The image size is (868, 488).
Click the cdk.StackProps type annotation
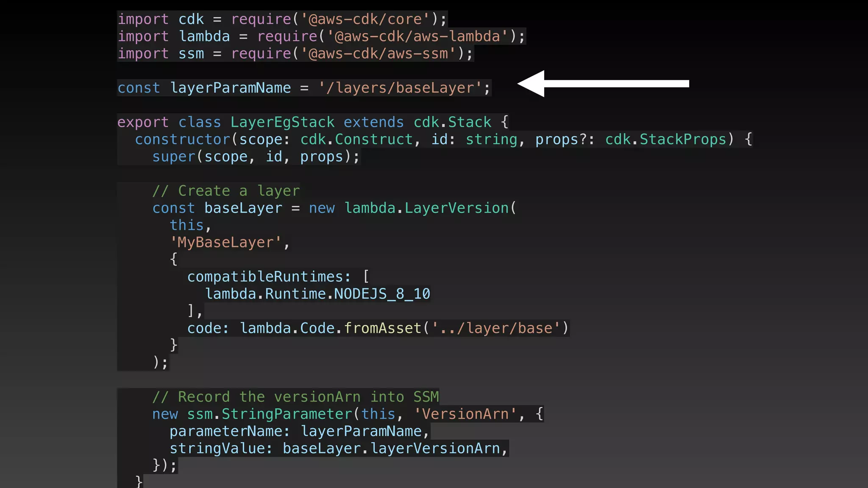666,139
